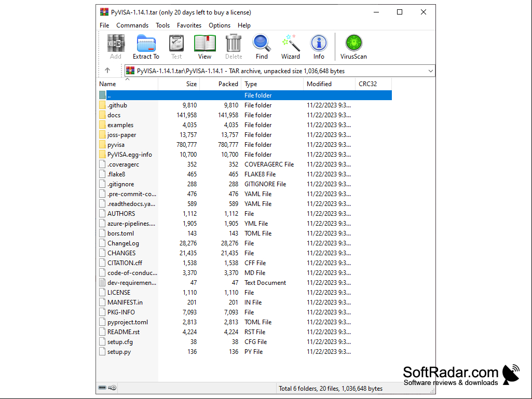532x399 pixels.
Task: Click the key password status icon
Action: coord(112,388)
